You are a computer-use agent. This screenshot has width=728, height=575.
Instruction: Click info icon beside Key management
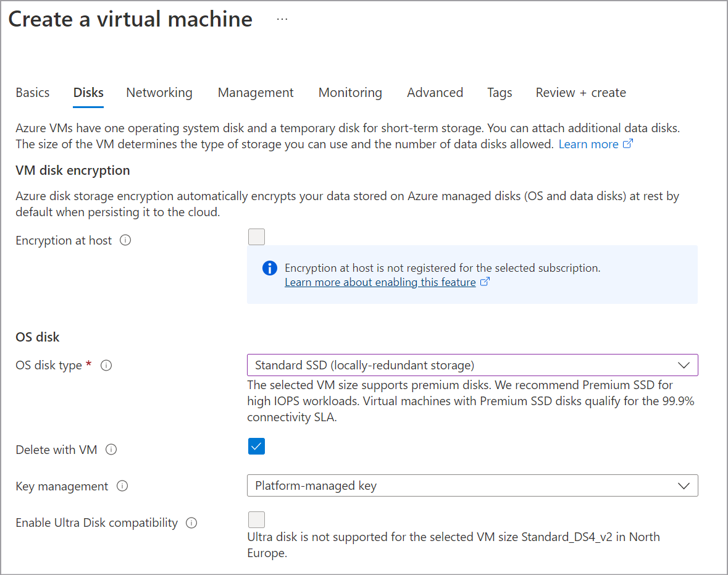tap(122, 487)
